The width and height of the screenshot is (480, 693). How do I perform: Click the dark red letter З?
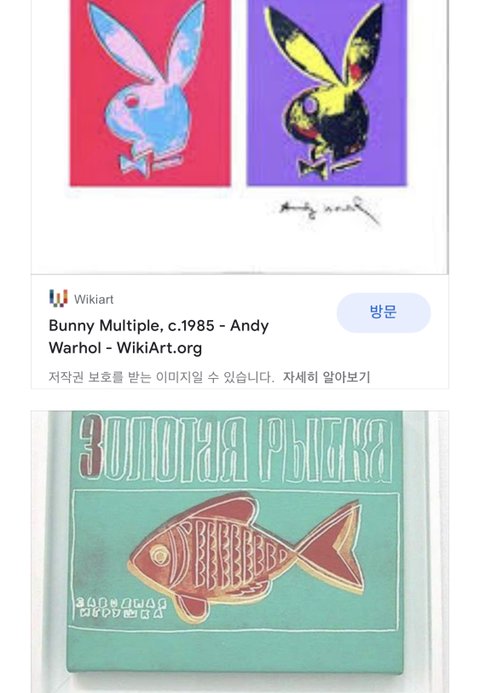click(91, 447)
